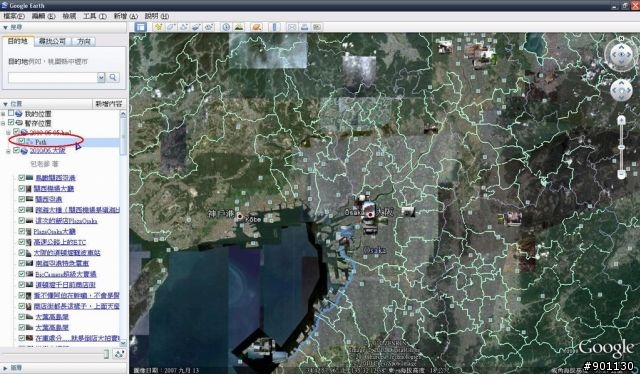The width and height of the screenshot is (640, 374).
Task: Collapse the 位置 places panel triangle
Action: pyautogui.click(x=5, y=104)
